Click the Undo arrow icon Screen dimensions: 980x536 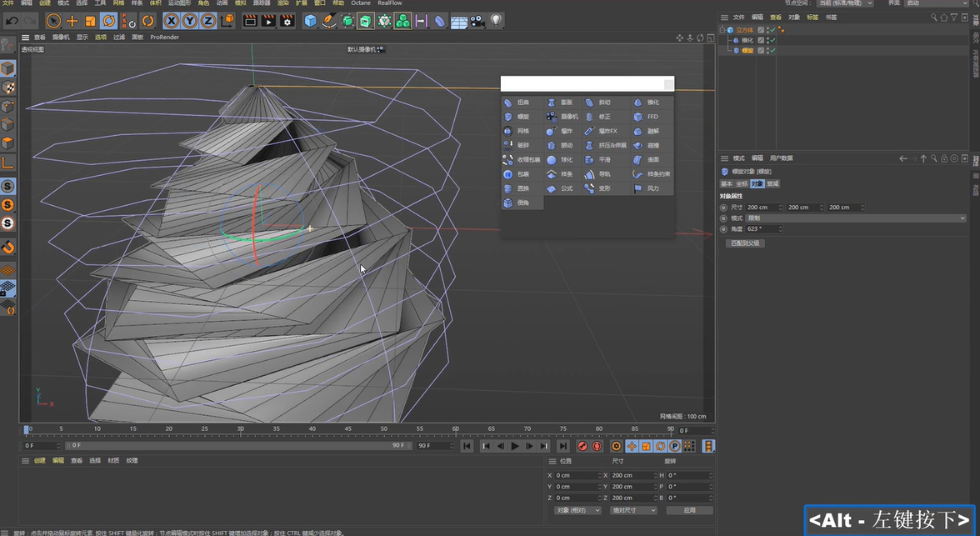tap(12, 22)
